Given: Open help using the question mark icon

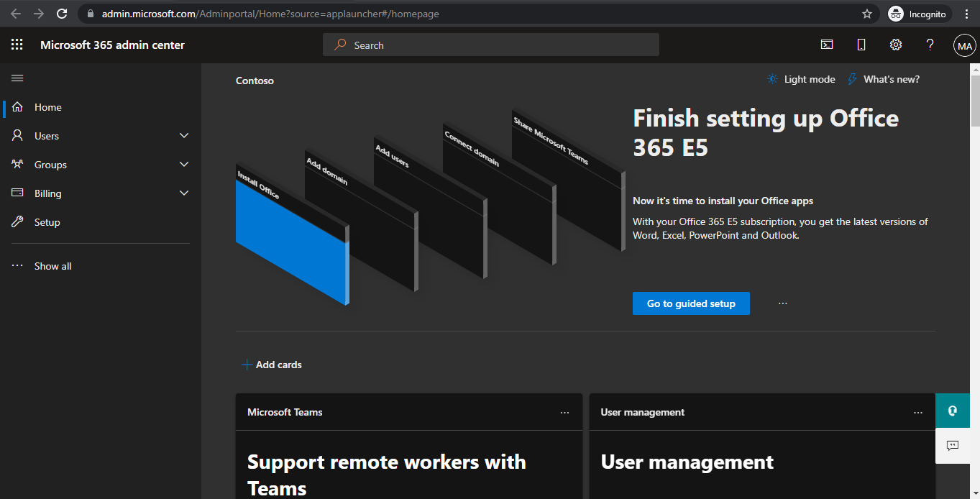Looking at the screenshot, I should coord(930,45).
